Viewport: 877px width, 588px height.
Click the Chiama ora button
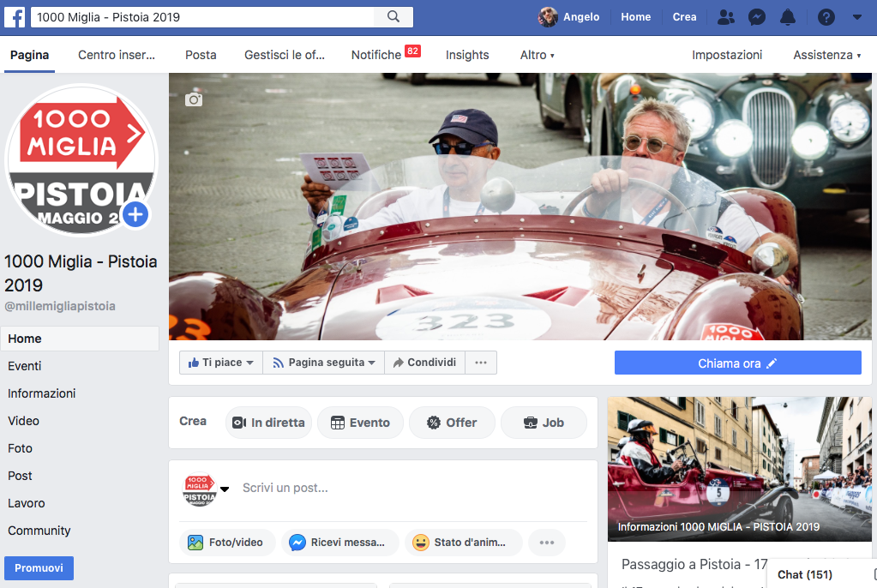tap(738, 363)
